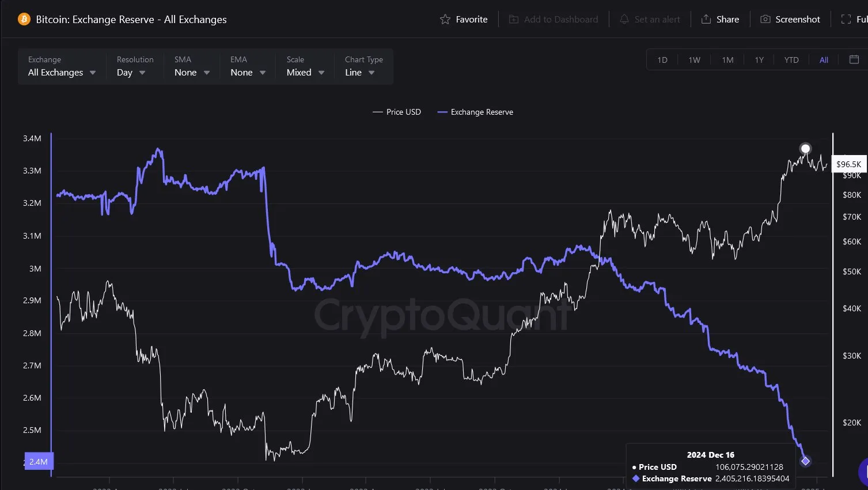Select the YTD time range tab
Screen dimensions: 868x490
pyautogui.click(x=791, y=59)
